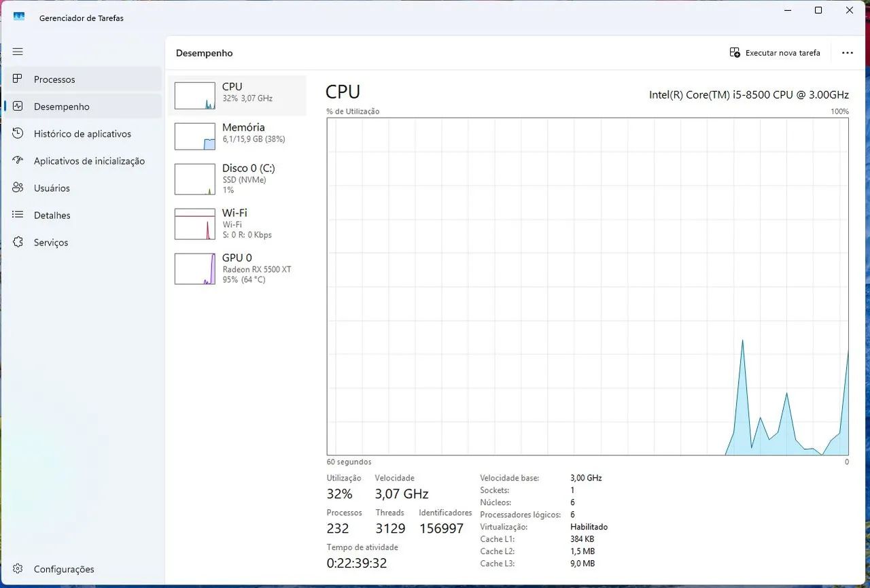Toggle the hamburger navigation menu
Image resolution: width=870 pixels, height=588 pixels.
tap(18, 52)
